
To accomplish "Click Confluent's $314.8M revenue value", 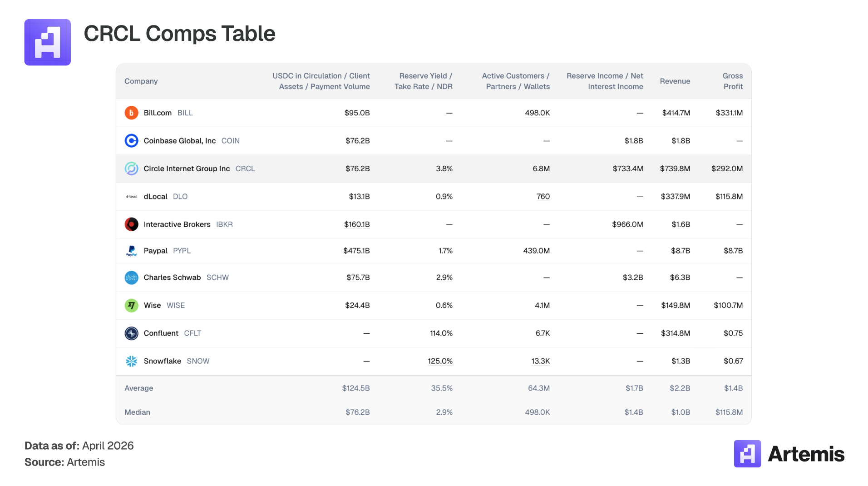I will click(x=676, y=333).
